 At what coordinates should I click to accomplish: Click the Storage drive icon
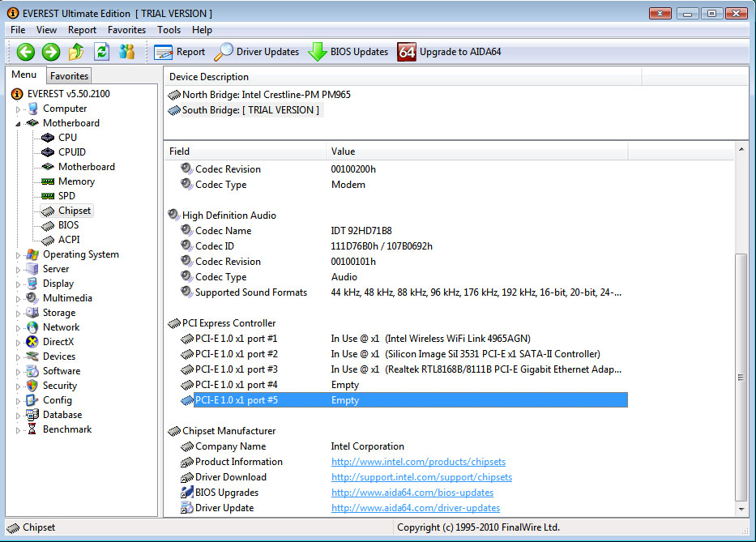click(32, 313)
